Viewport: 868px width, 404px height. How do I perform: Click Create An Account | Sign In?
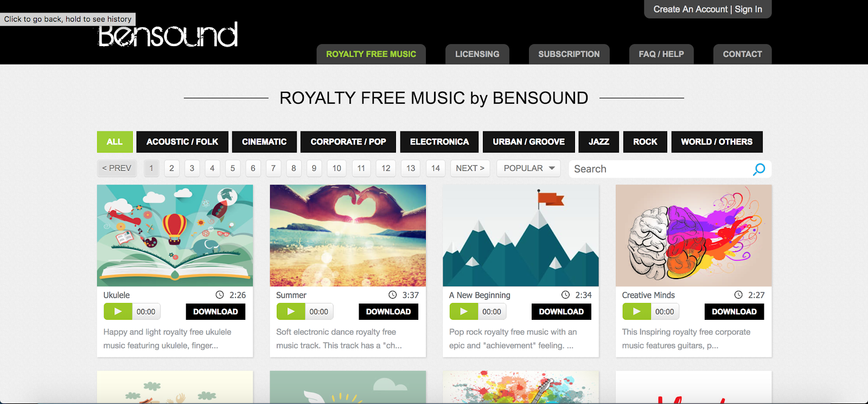707,9
